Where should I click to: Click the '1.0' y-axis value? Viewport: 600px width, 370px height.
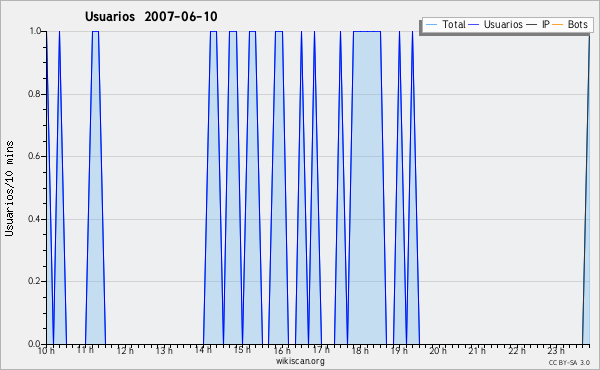[35, 31]
